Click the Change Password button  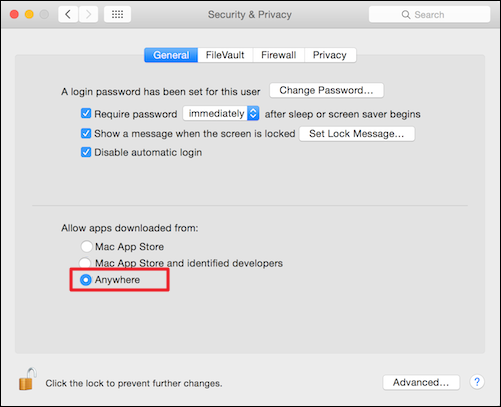[x=326, y=90]
